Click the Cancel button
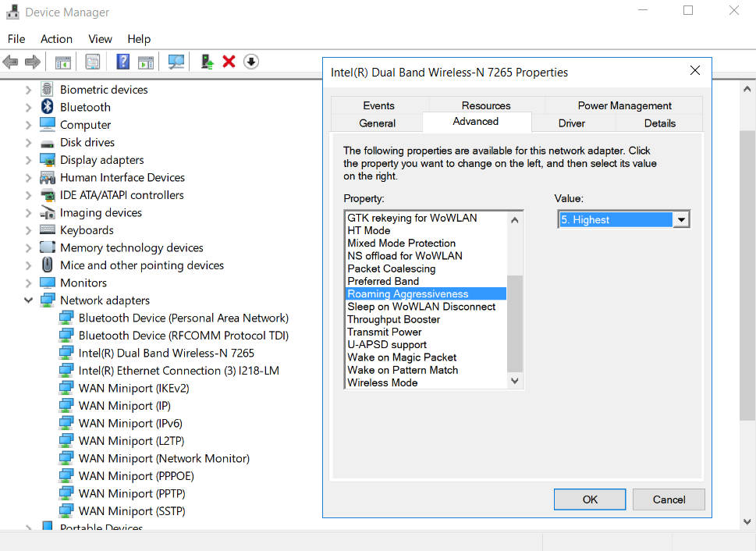This screenshot has height=551, width=756. tap(669, 499)
